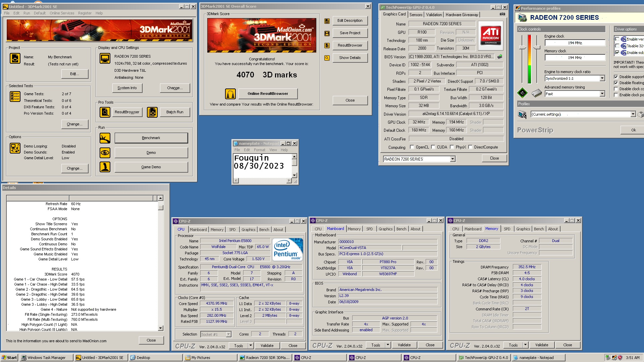Click the System Info button
This screenshot has height=362, width=644.
point(127,88)
